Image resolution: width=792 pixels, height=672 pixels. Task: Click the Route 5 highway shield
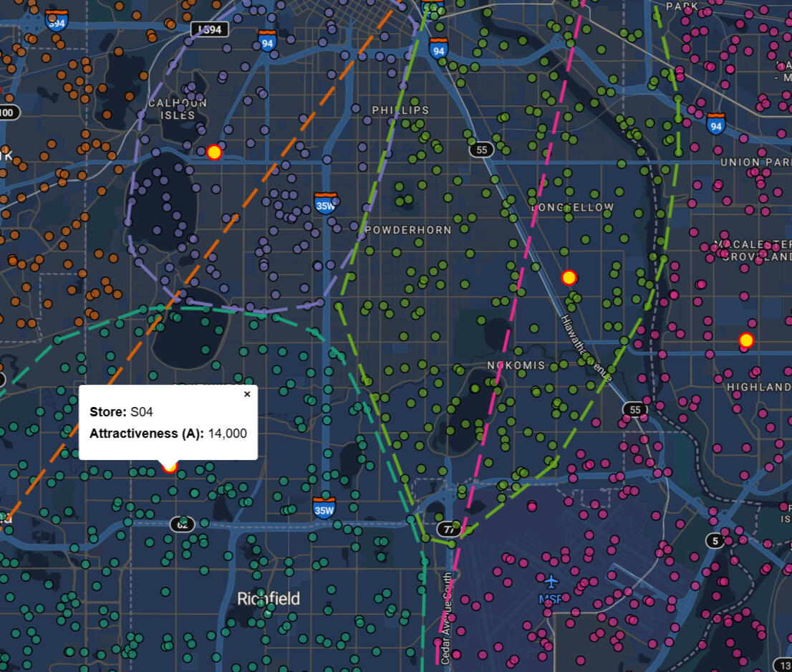click(715, 541)
